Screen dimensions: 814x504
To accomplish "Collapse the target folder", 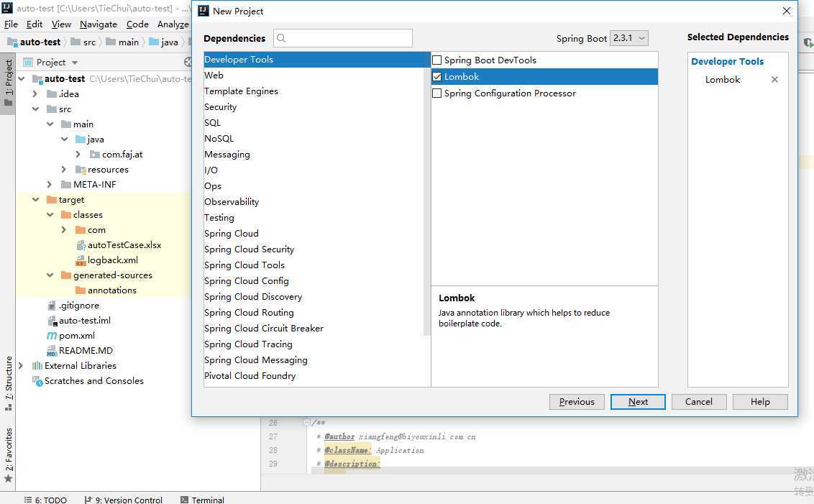I will click(35, 199).
